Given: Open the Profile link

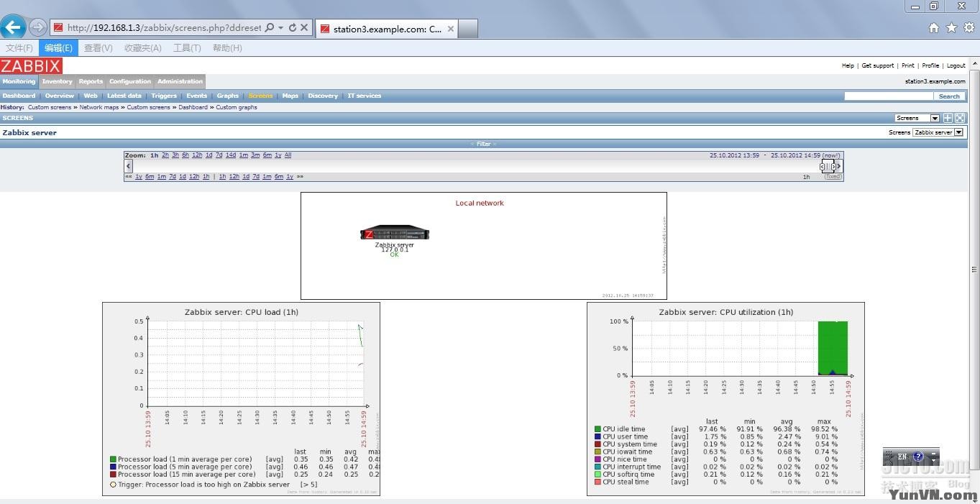Looking at the screenshot, I should [x=930, y=65].
